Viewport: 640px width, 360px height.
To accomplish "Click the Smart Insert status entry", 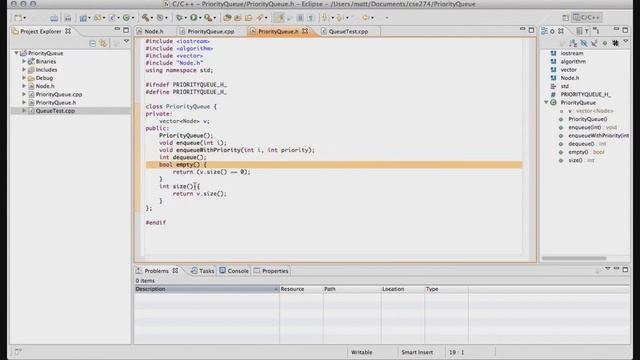I will pos(417,352).
